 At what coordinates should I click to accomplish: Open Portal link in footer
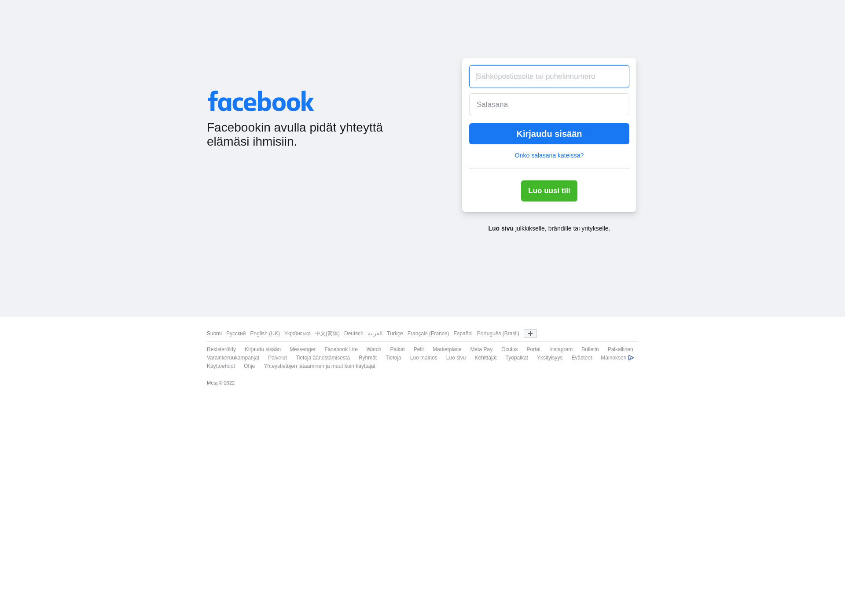pyautogui.click(x=533, y=348)
